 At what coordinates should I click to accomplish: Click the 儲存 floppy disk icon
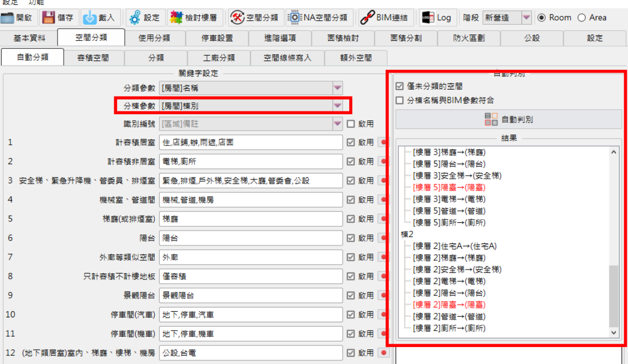pyautogui.click(x=48, y=18)
